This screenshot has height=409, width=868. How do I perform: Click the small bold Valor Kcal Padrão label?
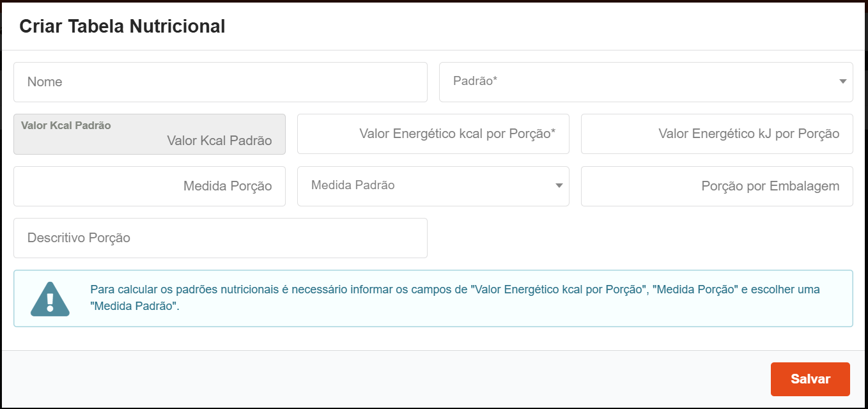point(66,125)
